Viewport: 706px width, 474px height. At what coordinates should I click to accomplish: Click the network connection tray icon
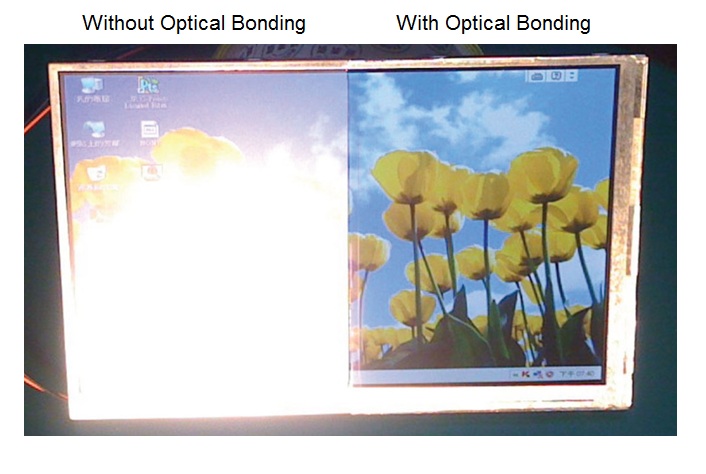coord(540,374)
